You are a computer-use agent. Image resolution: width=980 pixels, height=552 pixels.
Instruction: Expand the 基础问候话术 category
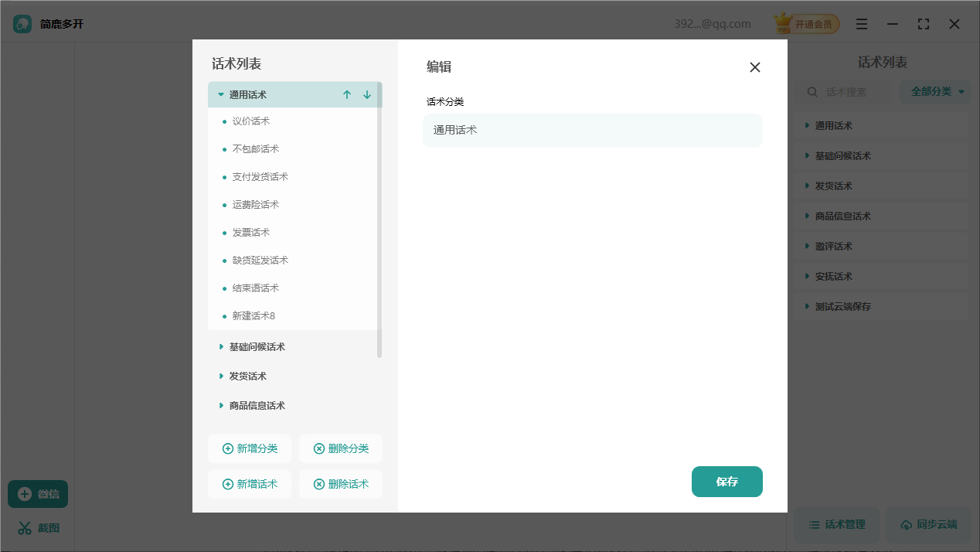pos(221,347)
